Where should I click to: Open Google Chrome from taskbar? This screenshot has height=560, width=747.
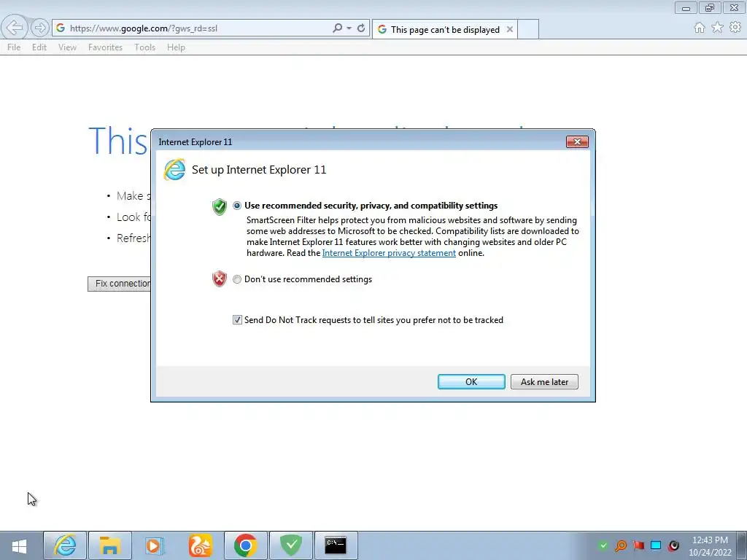click(x=245, y=545)
